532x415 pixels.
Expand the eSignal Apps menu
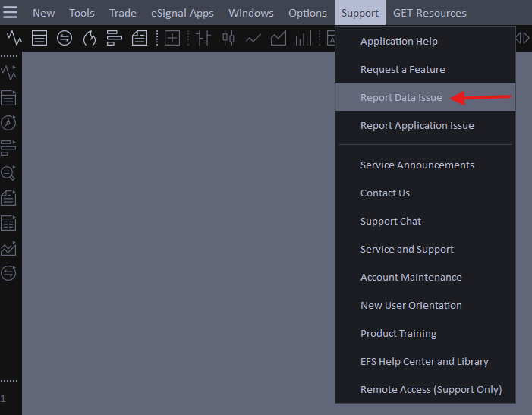point(182,13)
